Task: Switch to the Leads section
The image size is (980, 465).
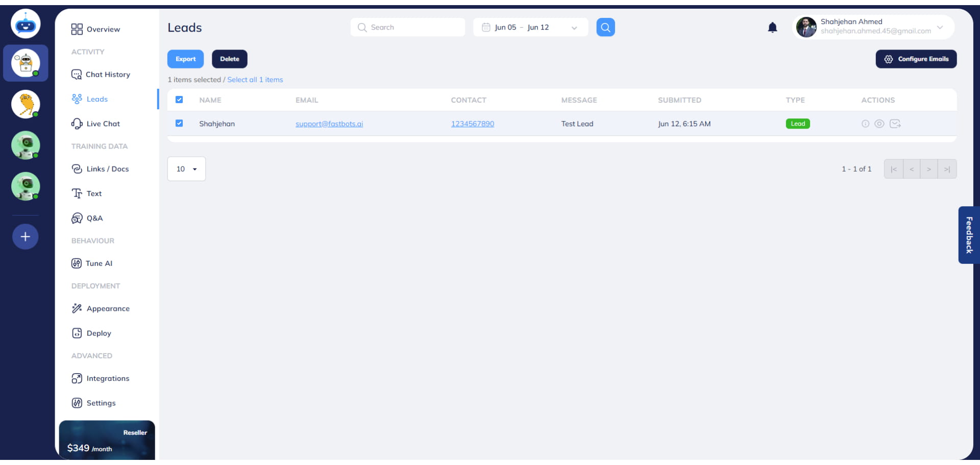Action: click(x=96, y=99)
